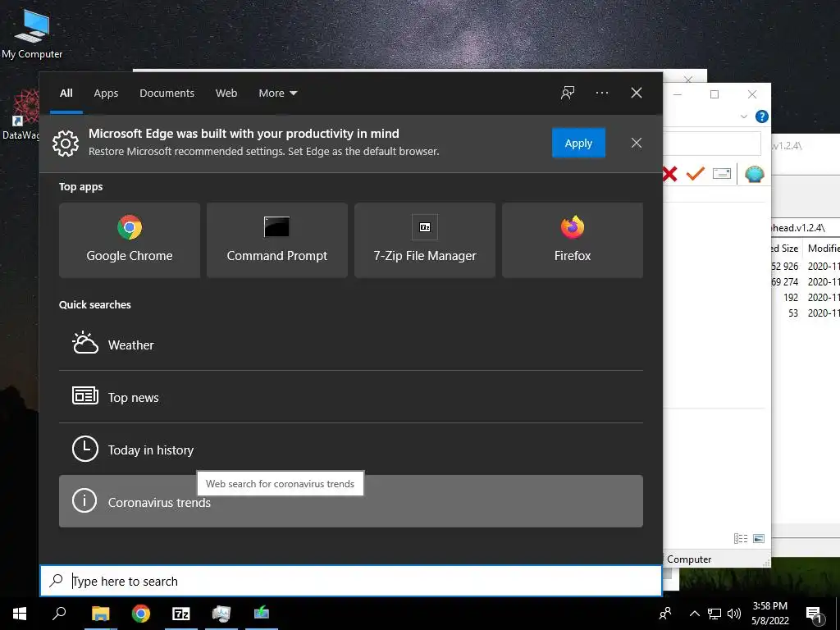Open the volume control tray icon
This screenshot has height=630, width=840.
point(734,614)
